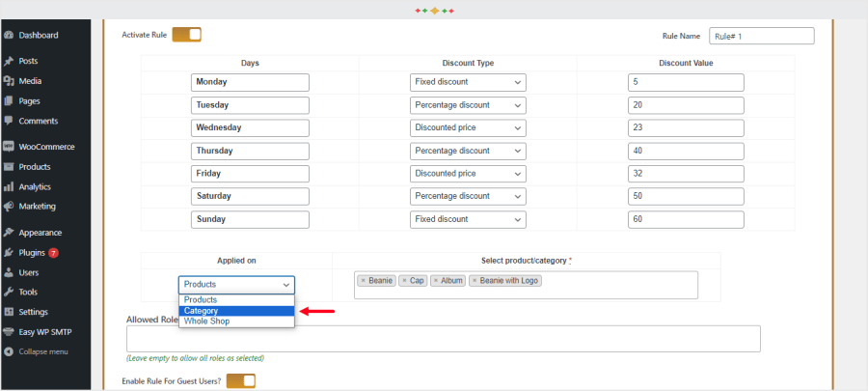Viewport: 868px width, 391px height.
Task: Click the Analytics bar chart icon
Action: coord(9,186)
